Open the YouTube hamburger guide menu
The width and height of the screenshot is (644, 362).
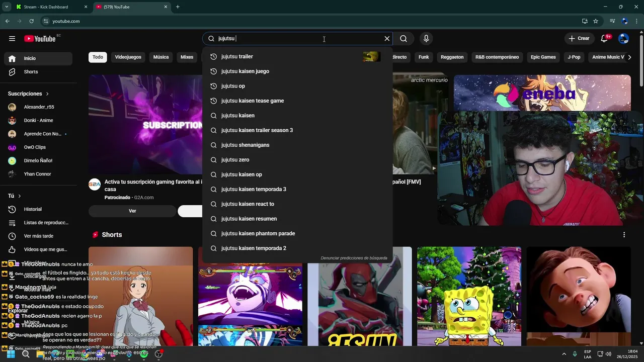tap(12, 39)
